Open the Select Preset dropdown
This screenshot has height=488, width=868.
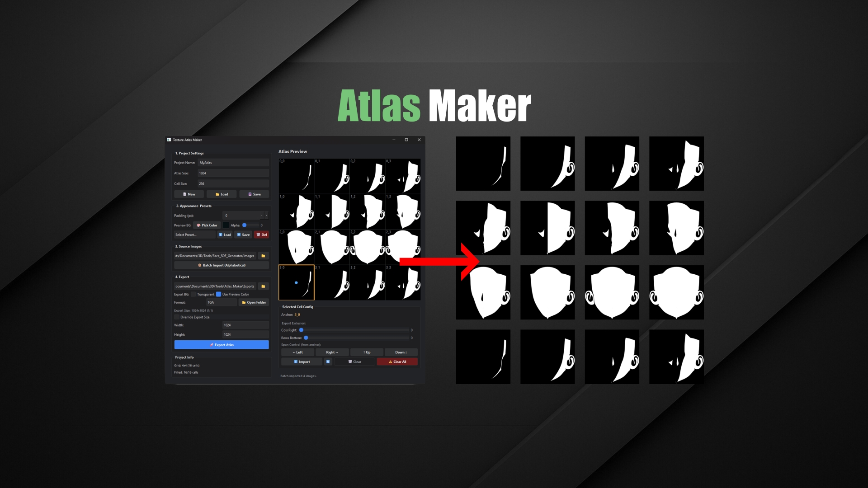pos(194,235)
